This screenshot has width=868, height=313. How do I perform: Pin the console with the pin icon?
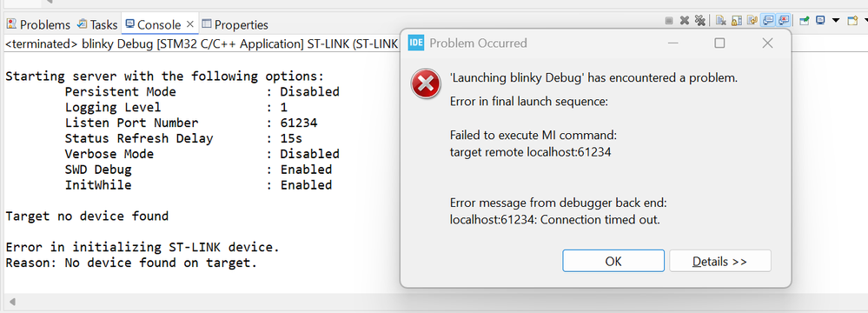(x=806, y=21)
